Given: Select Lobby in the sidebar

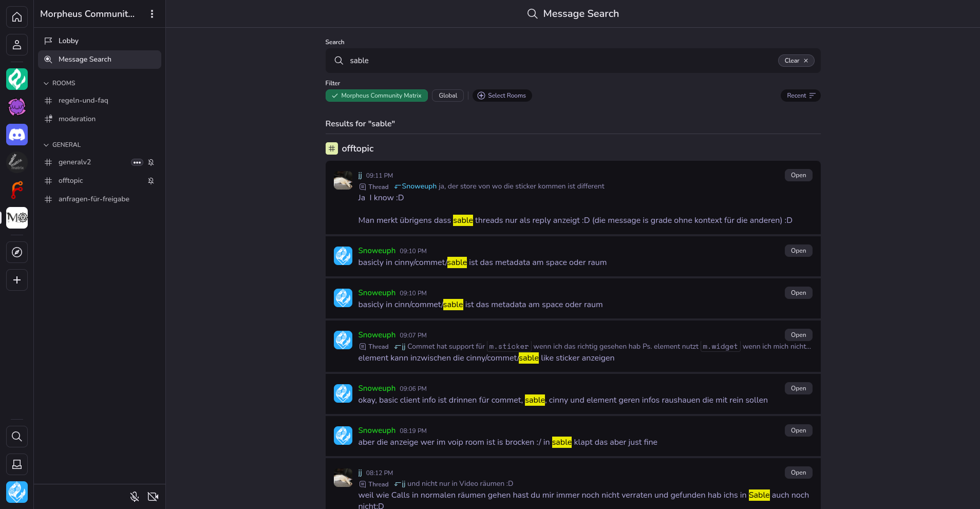Looking at the screenshot, I should point(68,41).
